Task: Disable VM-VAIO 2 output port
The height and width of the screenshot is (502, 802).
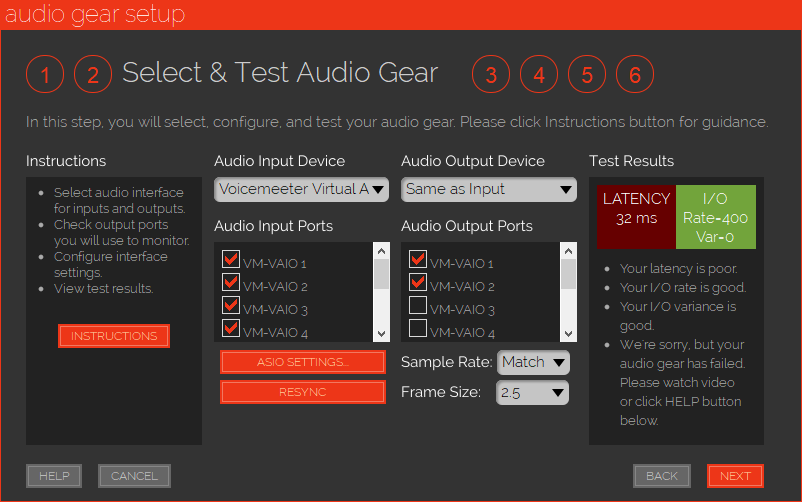Action: click(418, 284)
